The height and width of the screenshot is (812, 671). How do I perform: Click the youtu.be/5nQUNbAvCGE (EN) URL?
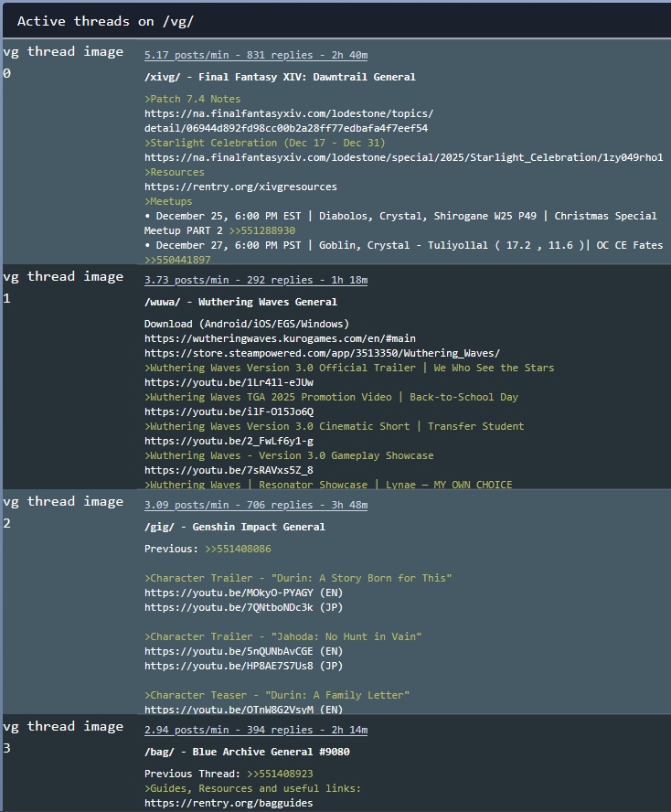(x=244, y=651)
